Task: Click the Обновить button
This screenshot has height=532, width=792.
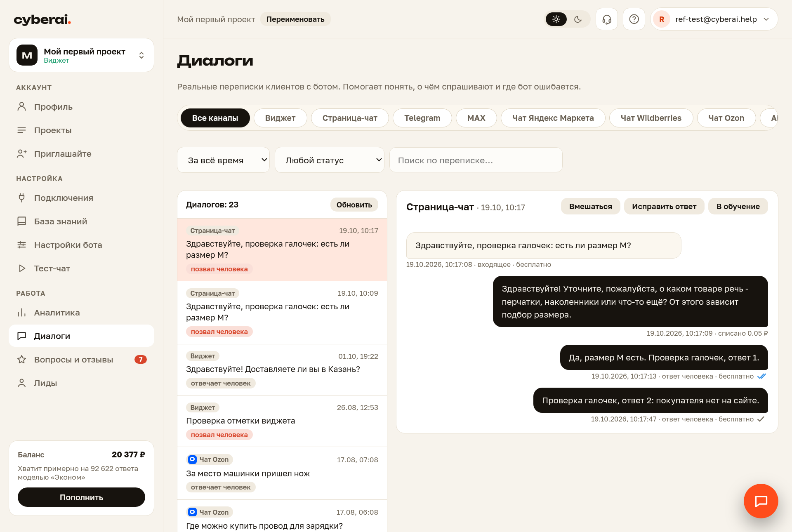Action: pos(354,205)
